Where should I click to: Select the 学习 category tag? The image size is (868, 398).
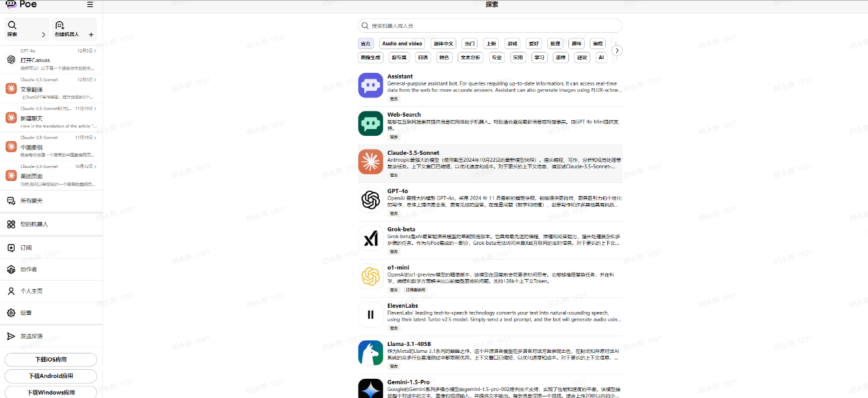coord(539,57)
